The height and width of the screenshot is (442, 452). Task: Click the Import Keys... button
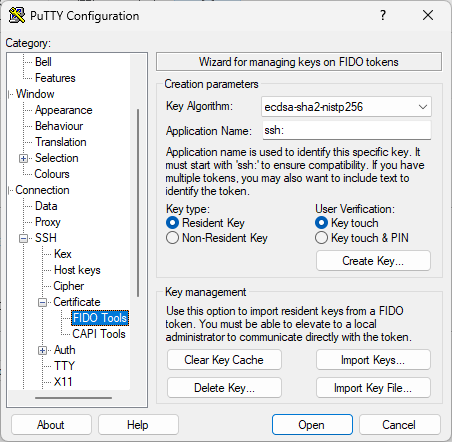coord(373,360)
